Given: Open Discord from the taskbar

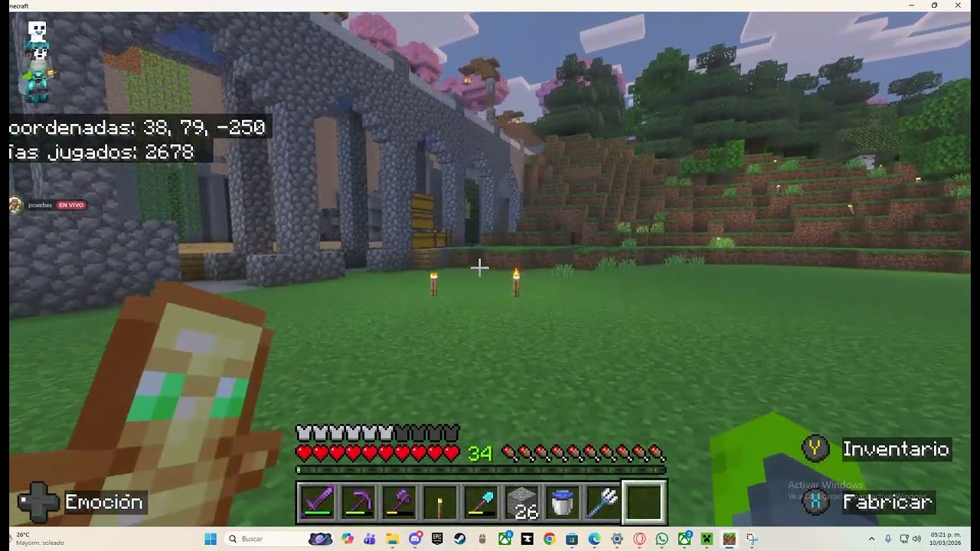Looking at the screenshot, I should click(415, 539).
